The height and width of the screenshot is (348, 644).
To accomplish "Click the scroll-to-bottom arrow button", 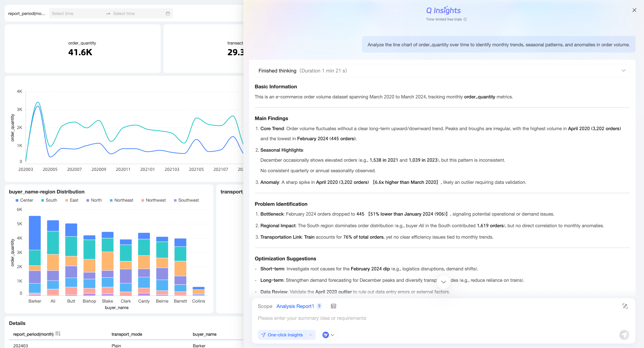I will (x=443, y=282).
